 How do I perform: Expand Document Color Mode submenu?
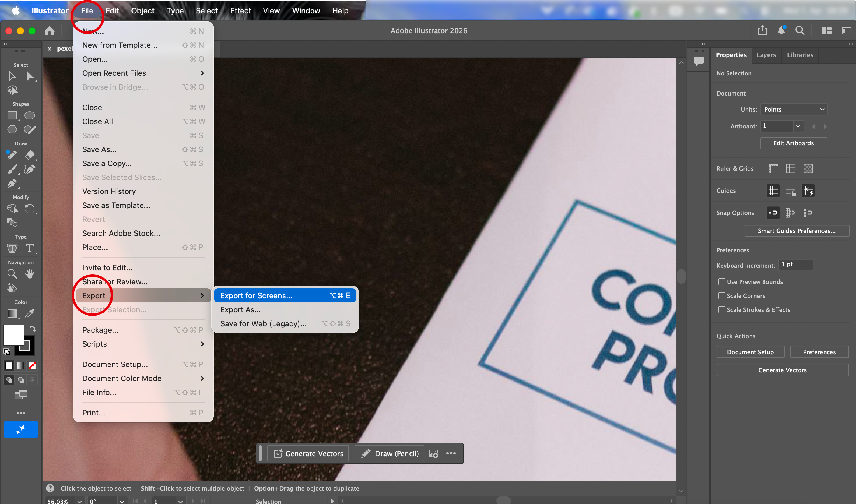coord(143,378)
